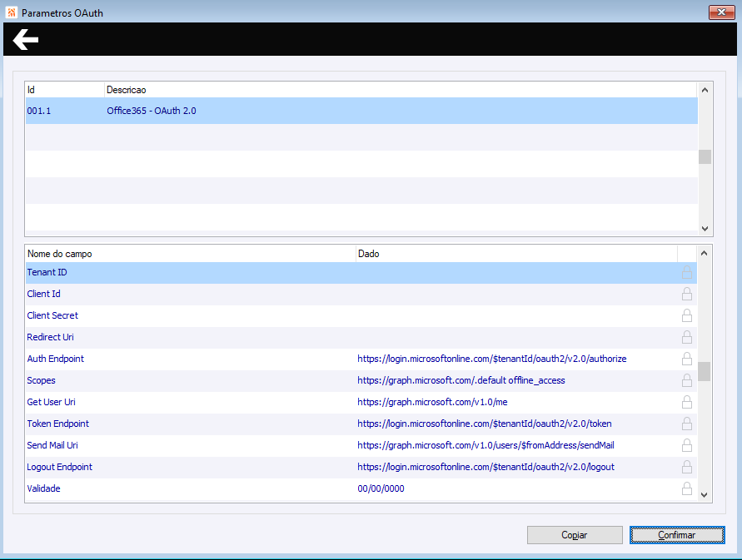
Task: Click the .default offline_access scopes value
Action: click(461, 380)
